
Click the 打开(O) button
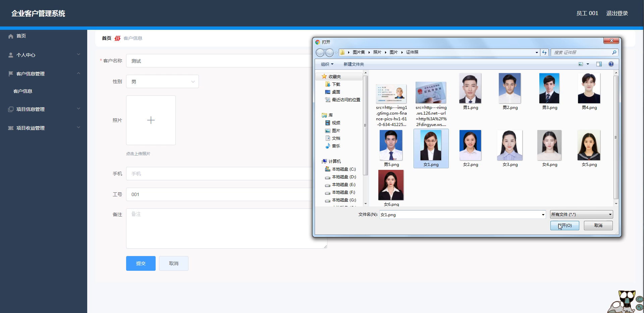[565, 226]
